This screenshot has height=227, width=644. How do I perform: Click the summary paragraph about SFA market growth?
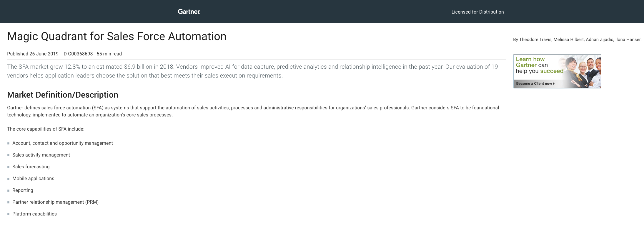tap(252, 71)
